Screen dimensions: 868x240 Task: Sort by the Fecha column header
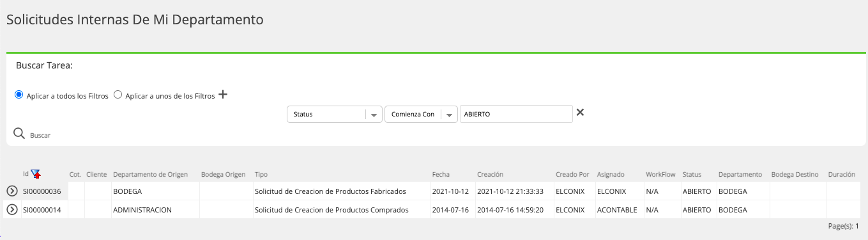point(441,174)
